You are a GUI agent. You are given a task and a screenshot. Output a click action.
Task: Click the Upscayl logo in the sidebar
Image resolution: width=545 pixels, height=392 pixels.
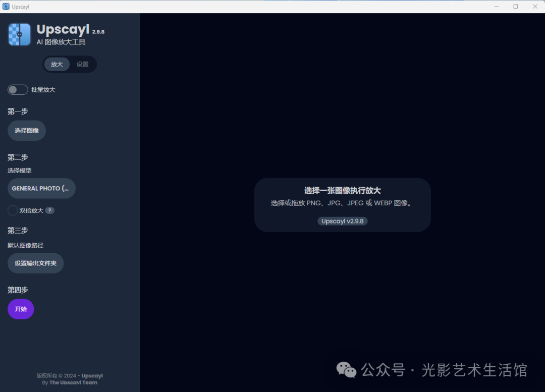point(19,34)
